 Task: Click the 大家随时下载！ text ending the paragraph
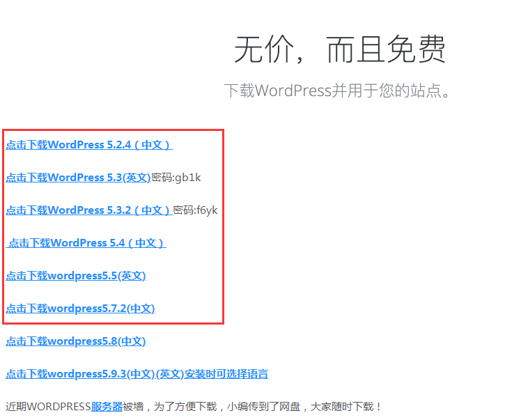pos(345,407)
